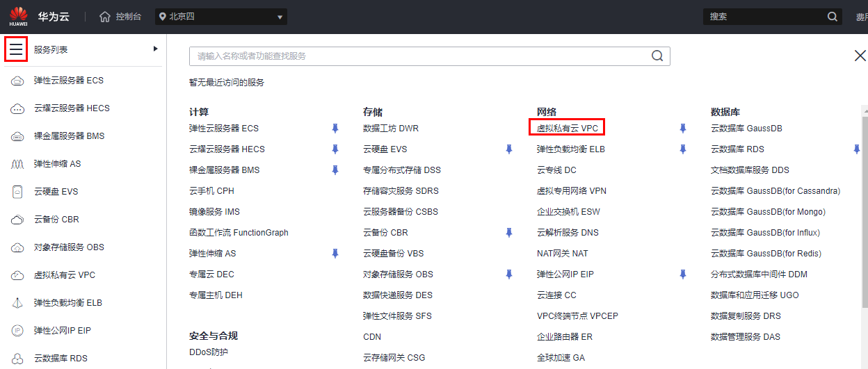Image resolution: width=868 pixels, height=369 pixels.
Task: Open the 北京四 region dropdown
Action: (221, 17)
